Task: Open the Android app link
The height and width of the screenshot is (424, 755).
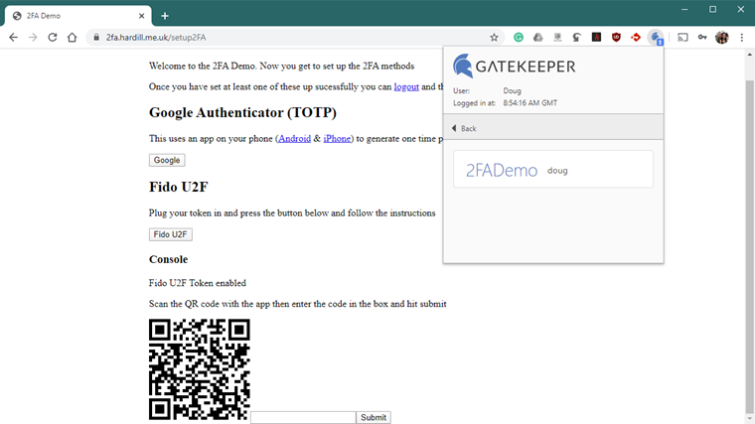Action: [x=294, y=139]
